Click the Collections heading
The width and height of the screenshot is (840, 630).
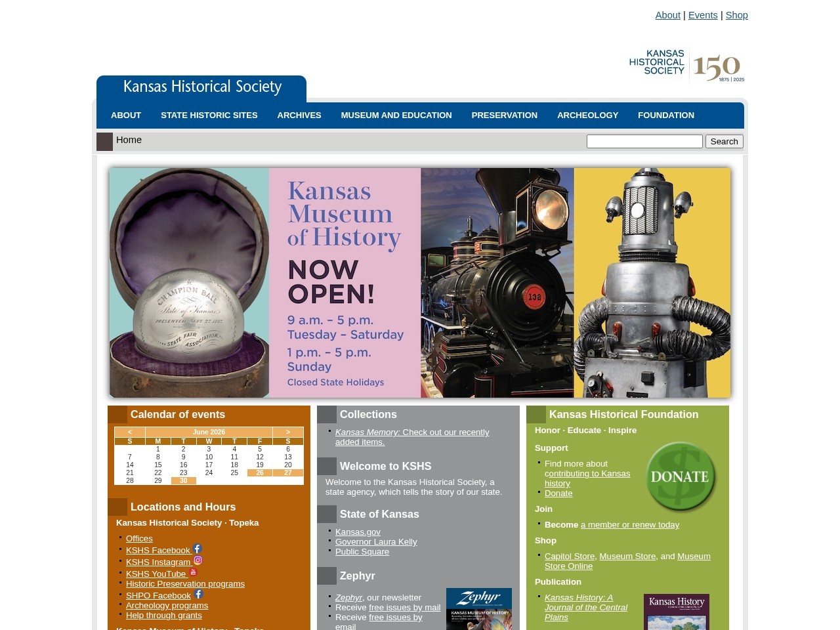click(368, 415)
